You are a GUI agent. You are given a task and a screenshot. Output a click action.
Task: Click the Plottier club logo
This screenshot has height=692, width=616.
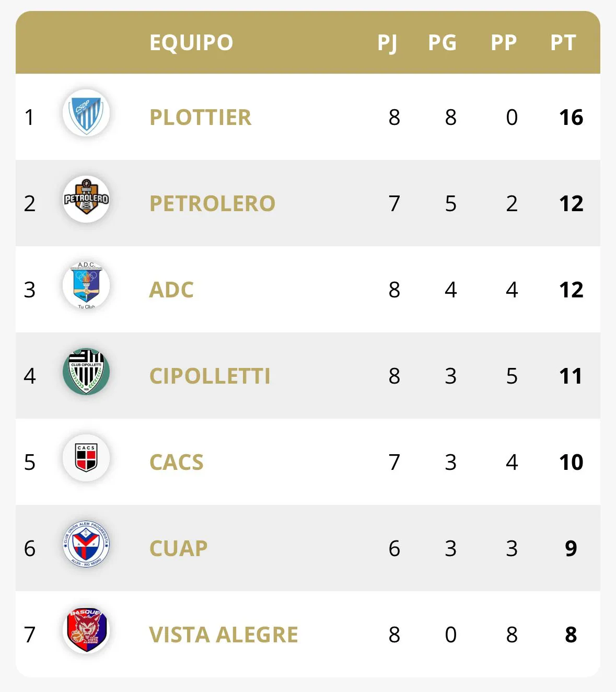click(86, 113)
